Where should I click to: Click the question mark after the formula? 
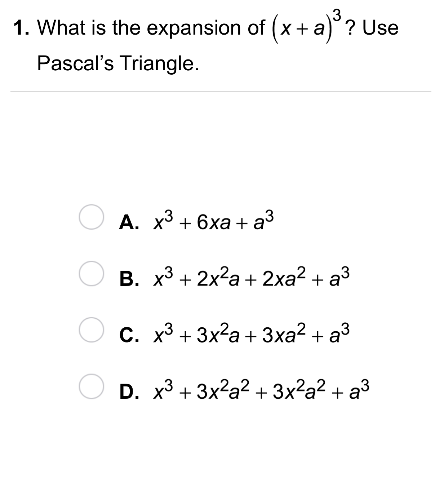click(x=348, y=28)
